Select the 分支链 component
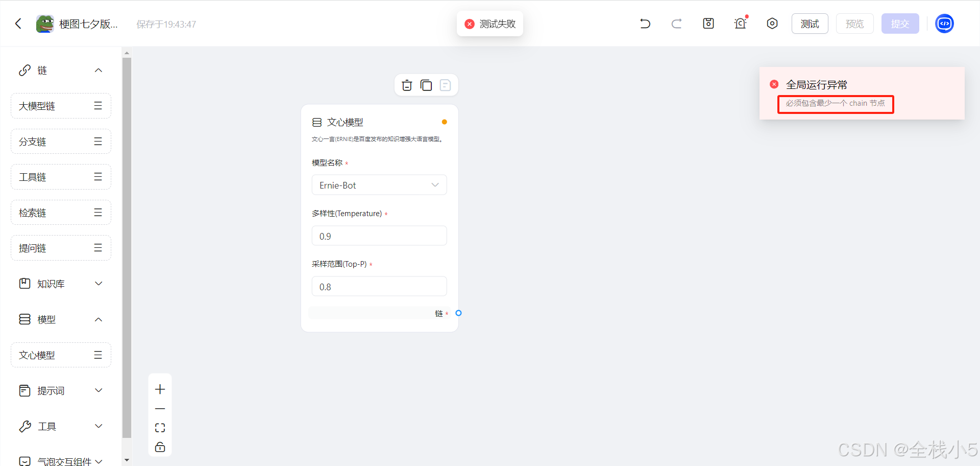Viewport: 980px width, 466px height. 61,142
